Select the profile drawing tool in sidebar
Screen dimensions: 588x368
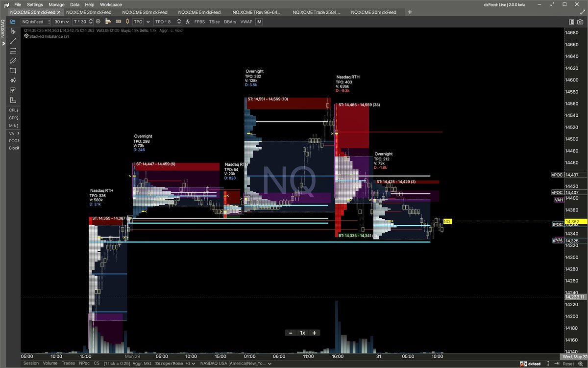pyautogui.click(x=13, y=90)
